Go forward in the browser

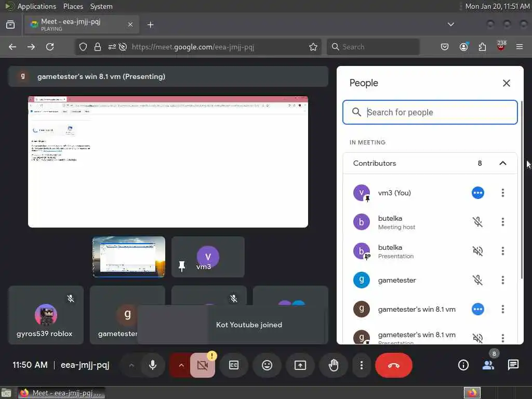point(31,47)
